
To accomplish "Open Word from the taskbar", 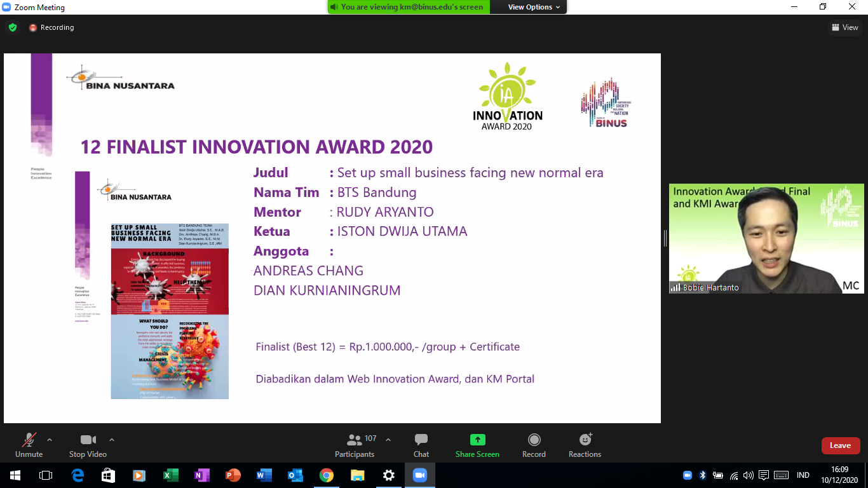I will 264,475.
